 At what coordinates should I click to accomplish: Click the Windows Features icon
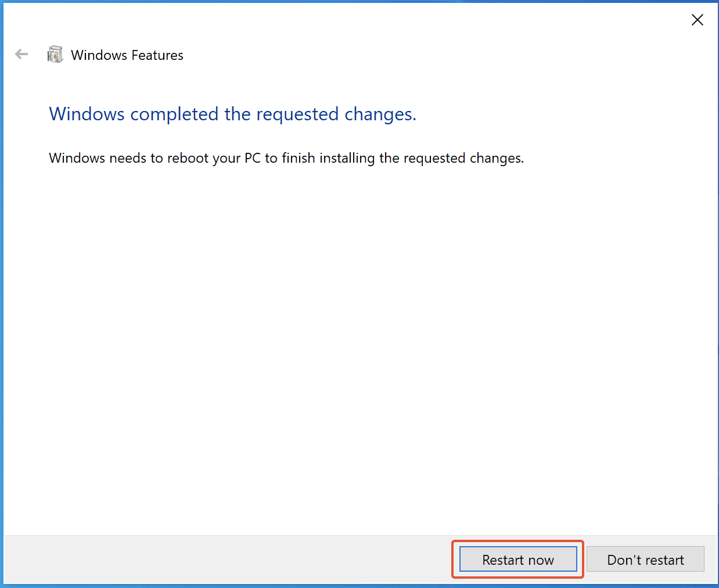(x=55, y=55)
